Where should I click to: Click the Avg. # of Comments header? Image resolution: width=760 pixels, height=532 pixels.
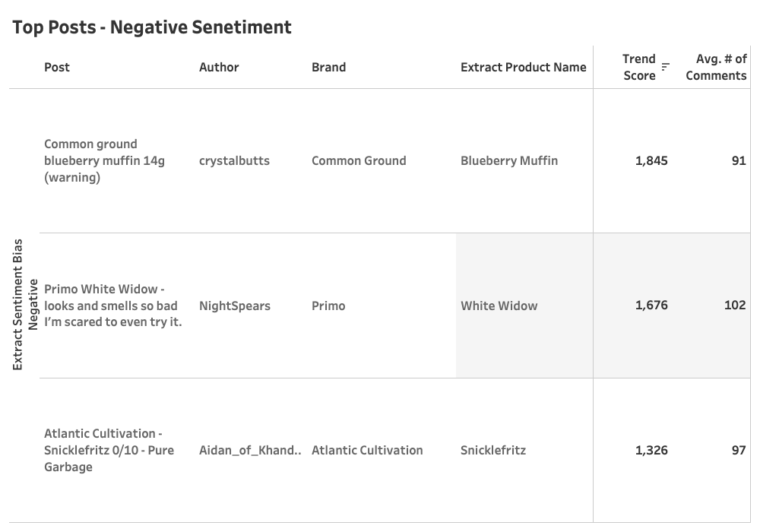[x=716, y=68]
